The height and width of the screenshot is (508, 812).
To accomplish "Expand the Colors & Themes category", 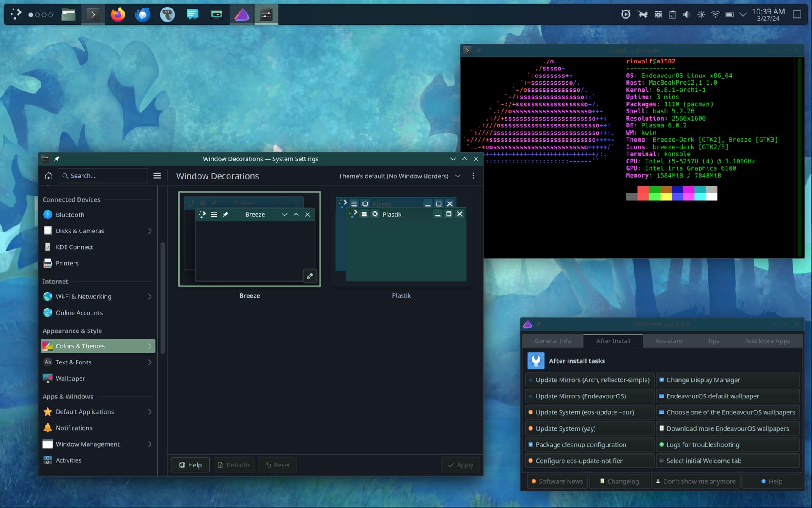I will 150,346.
